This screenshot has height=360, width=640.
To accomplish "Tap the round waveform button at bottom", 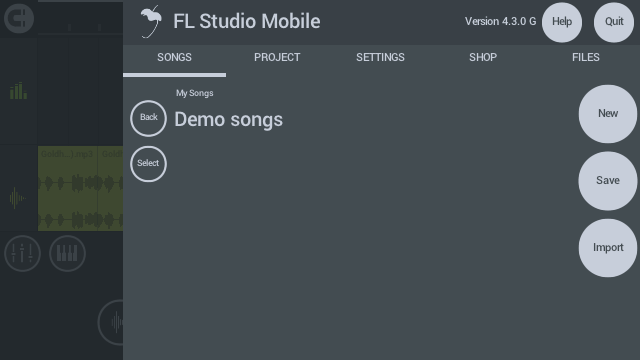I will [111, 322].
